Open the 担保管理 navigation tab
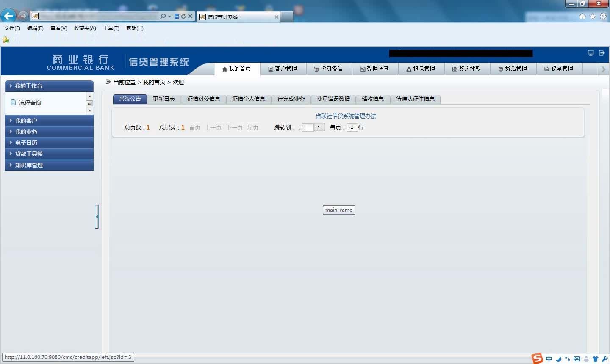The height and width of the screenshot is (364, 610). pos(421,69)
